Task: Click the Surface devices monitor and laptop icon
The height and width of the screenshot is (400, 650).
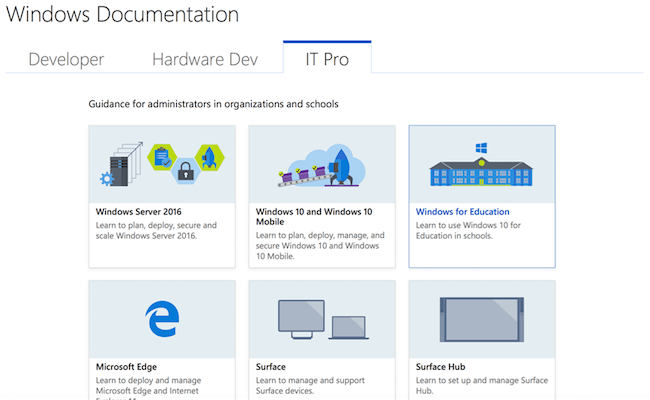Action: (323, 320)
